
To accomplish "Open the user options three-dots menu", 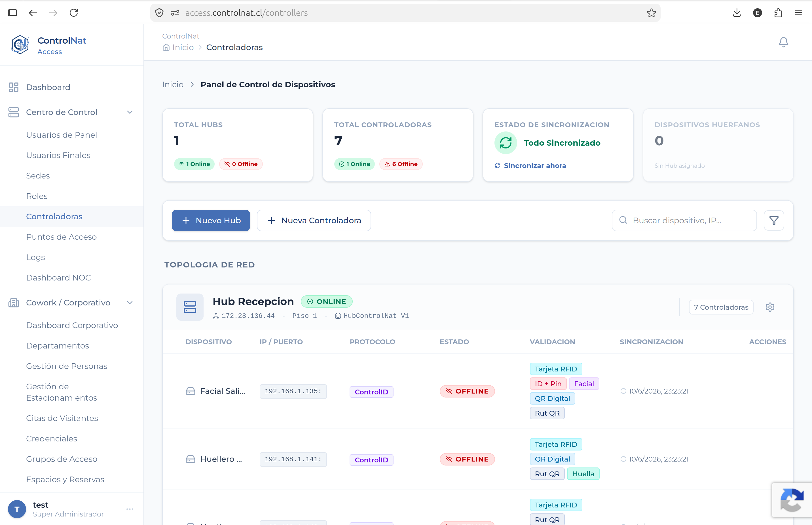I will coord(130,509).
